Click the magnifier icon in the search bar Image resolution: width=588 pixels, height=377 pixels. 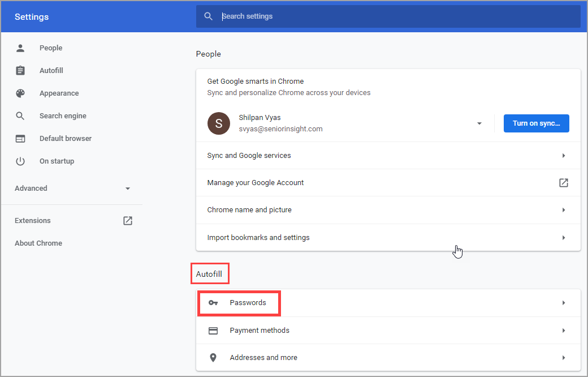(209, 16)
